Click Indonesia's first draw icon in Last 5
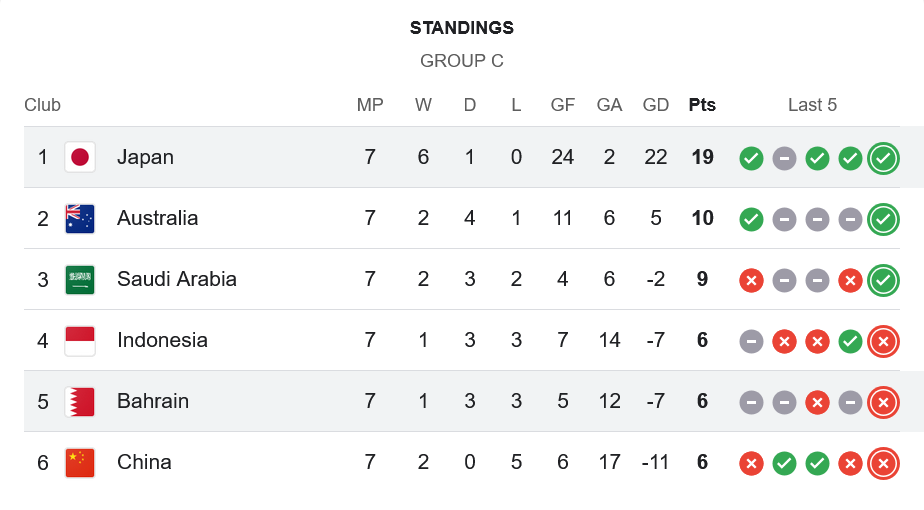The height and width of the screenshot is (510, 924). point(751,341)
